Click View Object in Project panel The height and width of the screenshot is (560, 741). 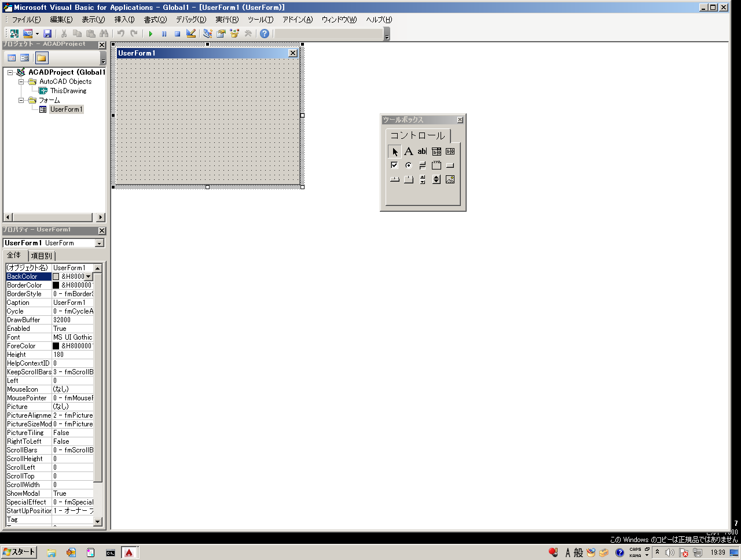25,58
